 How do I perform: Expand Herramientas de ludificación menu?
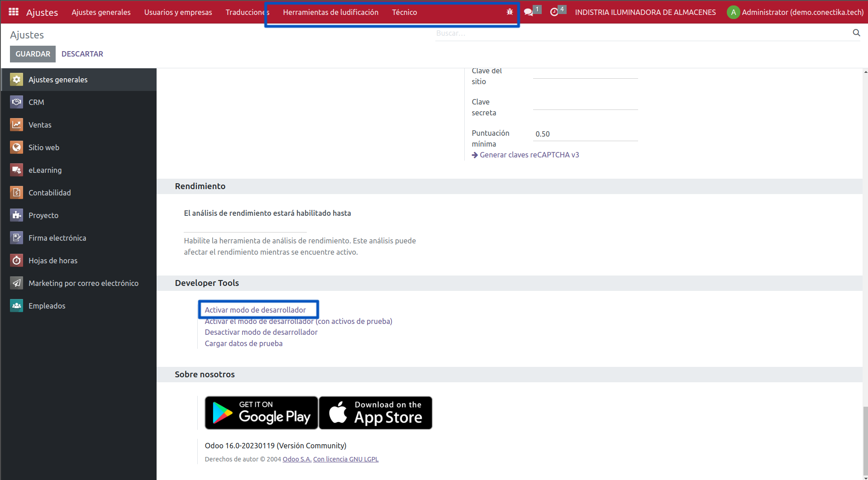click(330, 12)
